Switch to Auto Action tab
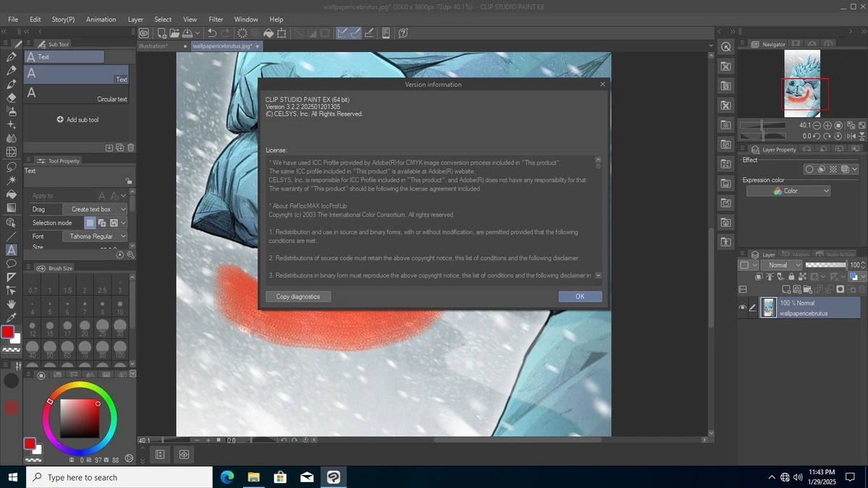 834,254
